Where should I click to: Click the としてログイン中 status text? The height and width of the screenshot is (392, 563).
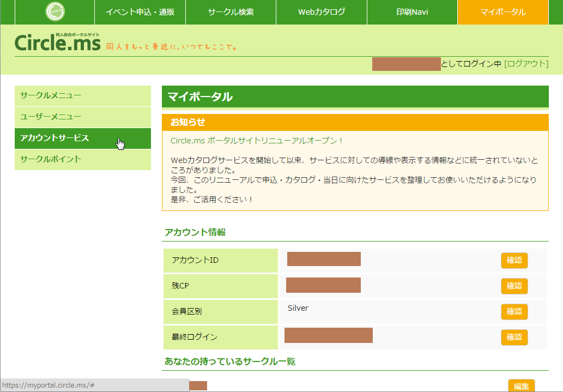click(x=471, y=64)
